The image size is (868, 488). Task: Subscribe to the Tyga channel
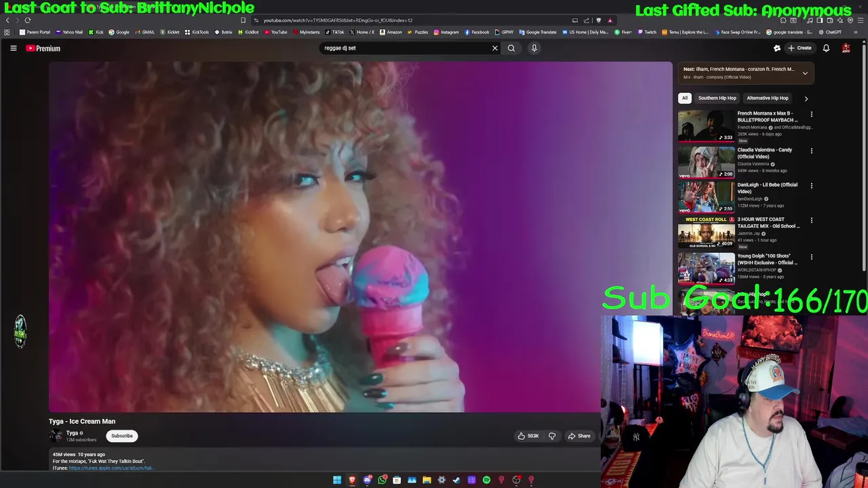(122, 436)
